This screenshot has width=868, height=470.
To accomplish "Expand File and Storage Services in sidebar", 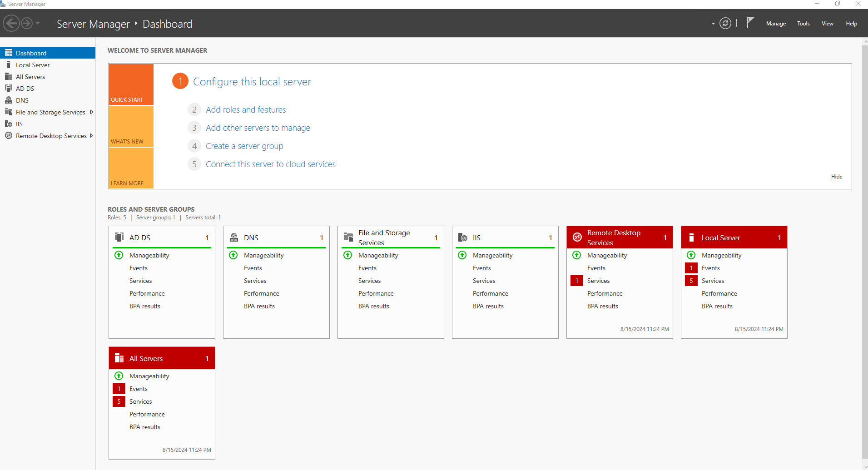I will (x=92, y=112).
